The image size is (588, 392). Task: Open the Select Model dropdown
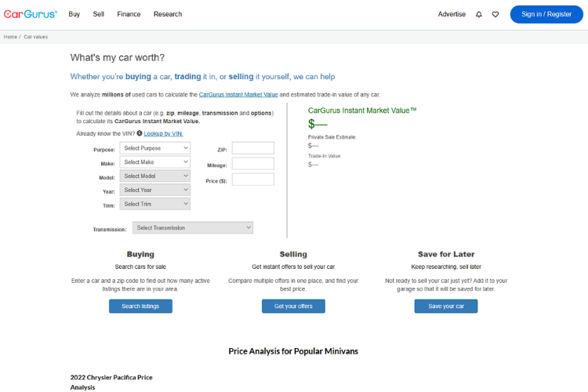(155, 176)
